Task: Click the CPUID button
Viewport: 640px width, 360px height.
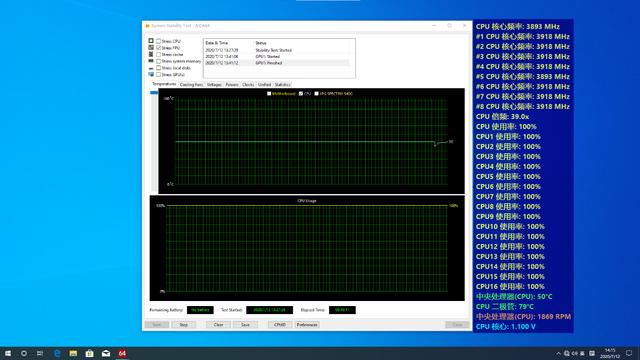Action: click(x=280, y=325)
